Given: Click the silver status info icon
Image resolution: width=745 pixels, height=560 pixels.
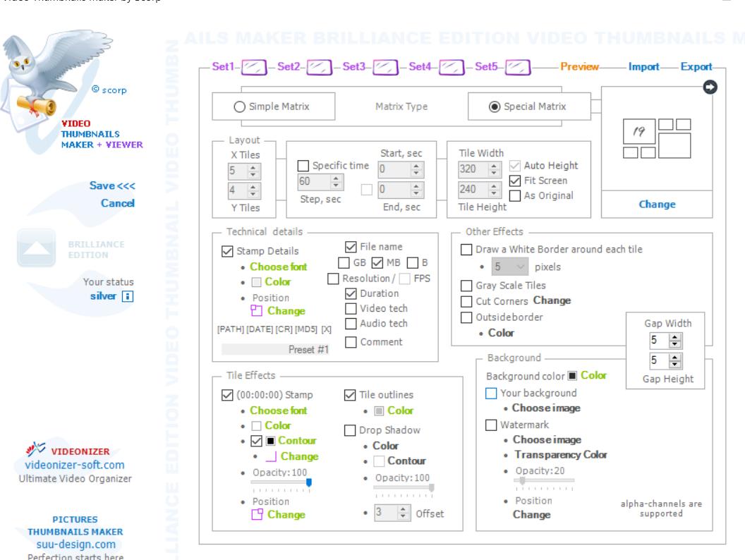Looking at the screenshot, I should 127,296.
